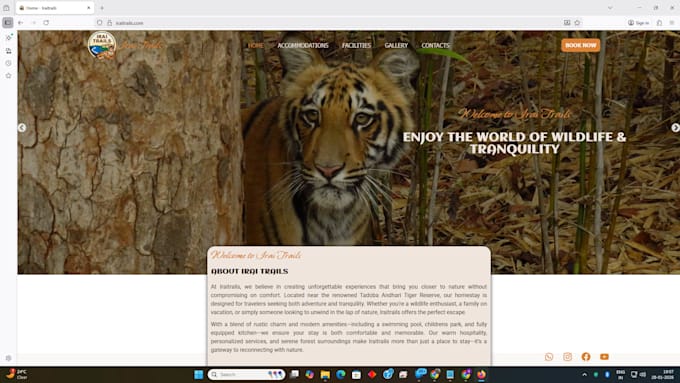The height and width of the screenshot is (383, 680).
Task: Open a new browser tab
Action: click(102, 8)
